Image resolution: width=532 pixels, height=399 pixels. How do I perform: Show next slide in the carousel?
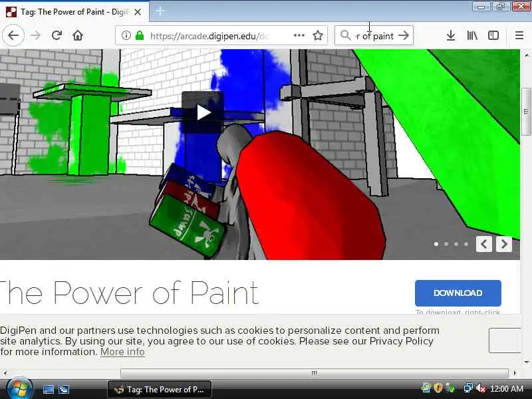504,243
